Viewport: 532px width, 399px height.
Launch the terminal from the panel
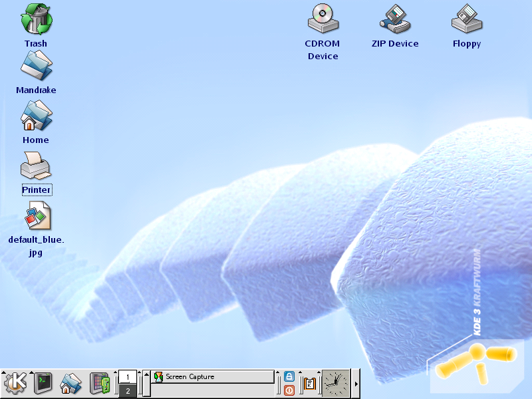pos(43,383)
